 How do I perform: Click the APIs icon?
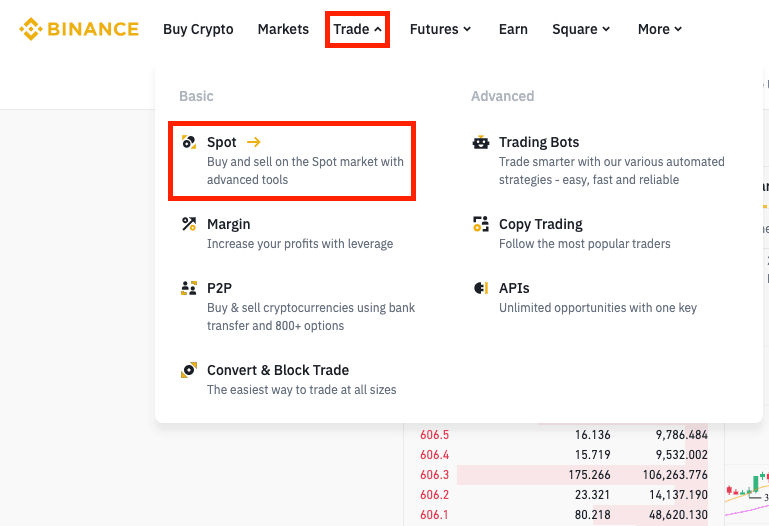tap(481, 288)
